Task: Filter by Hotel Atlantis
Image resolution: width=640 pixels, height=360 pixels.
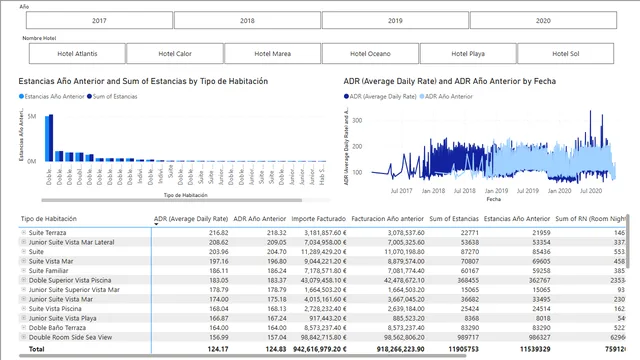Action: 77,53
